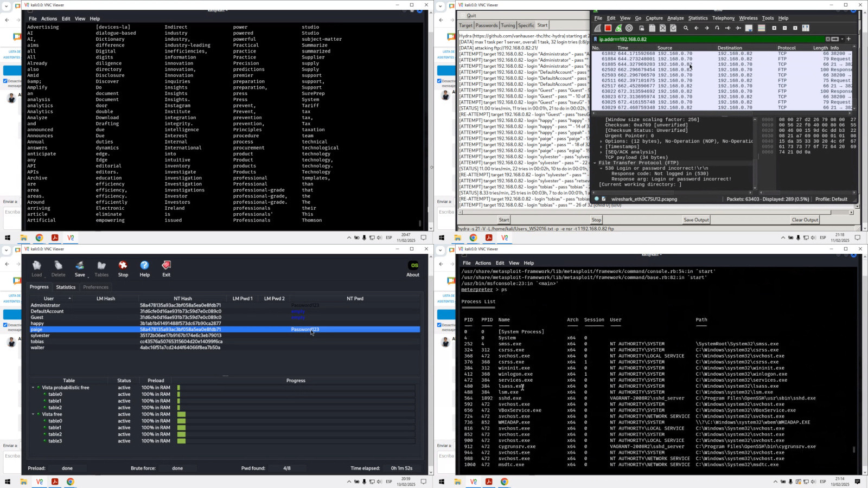Stop the ophcrack cracking process
Image resolution: width=868 pixels, height=488 pixels.
[x=123, y=268]
